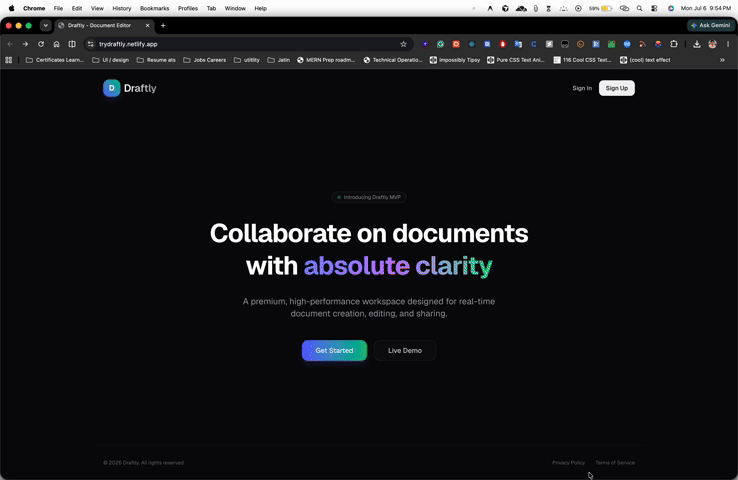
Task: Open the Apple menu
Action: [x=12, y=8]
